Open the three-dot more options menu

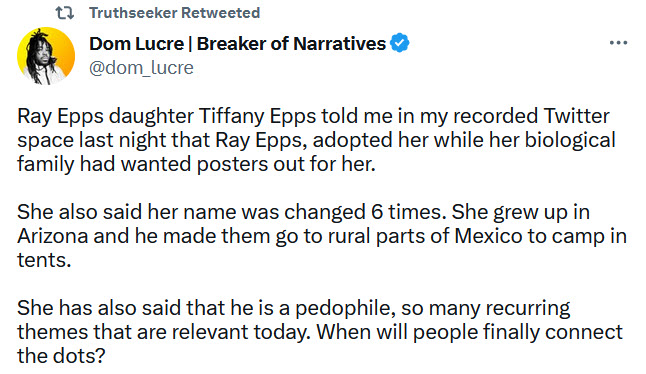pos(618,42)
